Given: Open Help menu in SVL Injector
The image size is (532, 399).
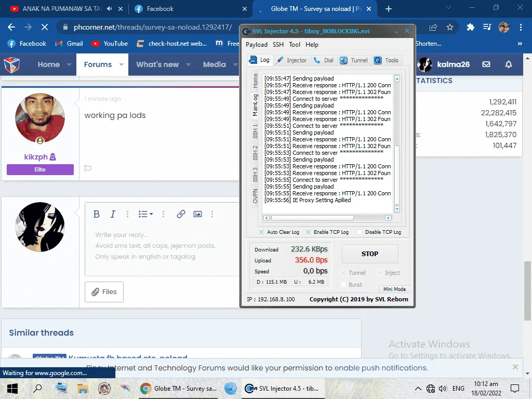Looking at the screenshot, I should pos(312,45).
